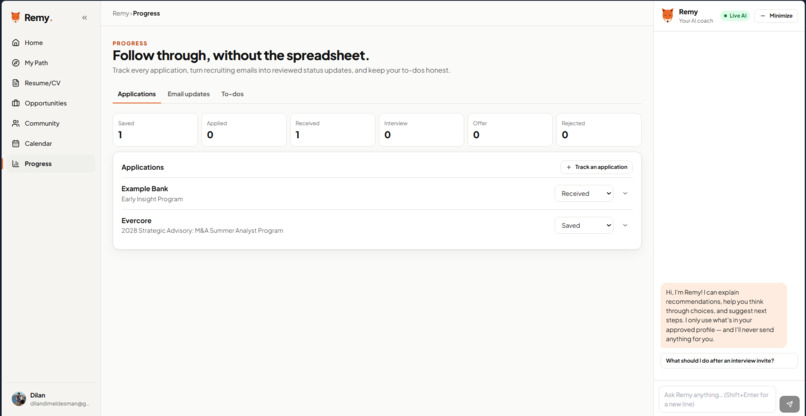Expand the Evercore application row
Screen dimensions: 806x416
pos(625,225)
